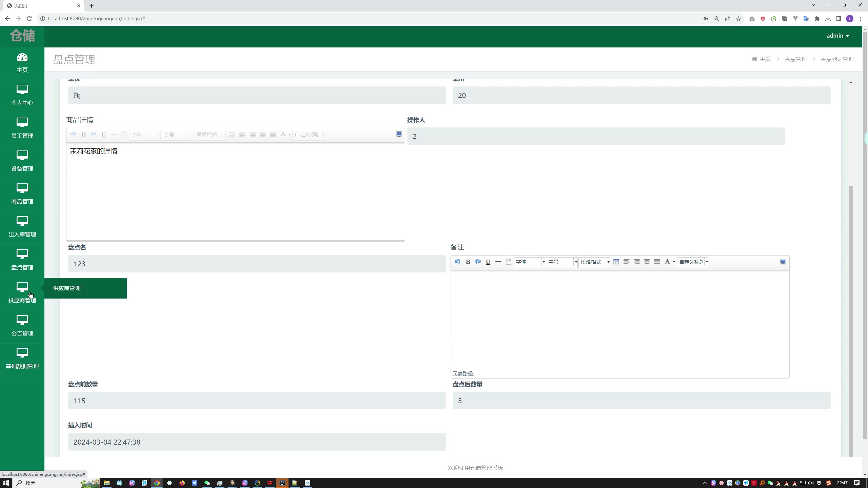The image size is (868, 488).
Task: Open 自定义标题 dropdown in 商品详情 editor
Action: click(x=308, y=135)
